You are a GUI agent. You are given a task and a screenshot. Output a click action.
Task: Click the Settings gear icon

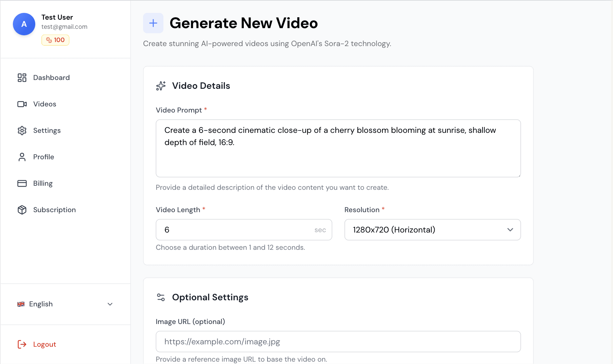(x=22, y=130)
